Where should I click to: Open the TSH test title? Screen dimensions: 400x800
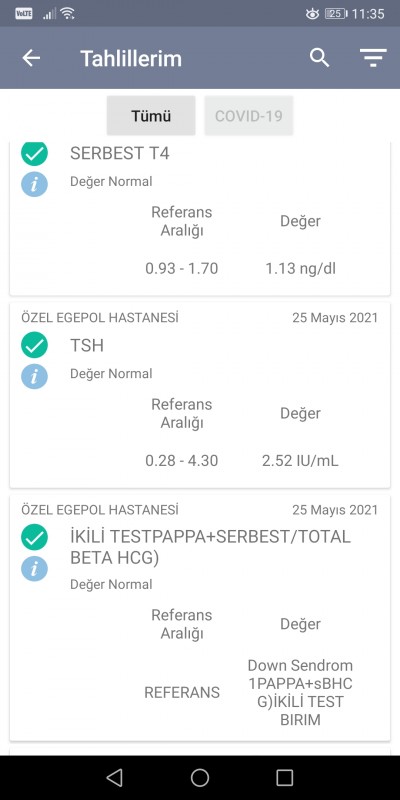tap(87, 345)
